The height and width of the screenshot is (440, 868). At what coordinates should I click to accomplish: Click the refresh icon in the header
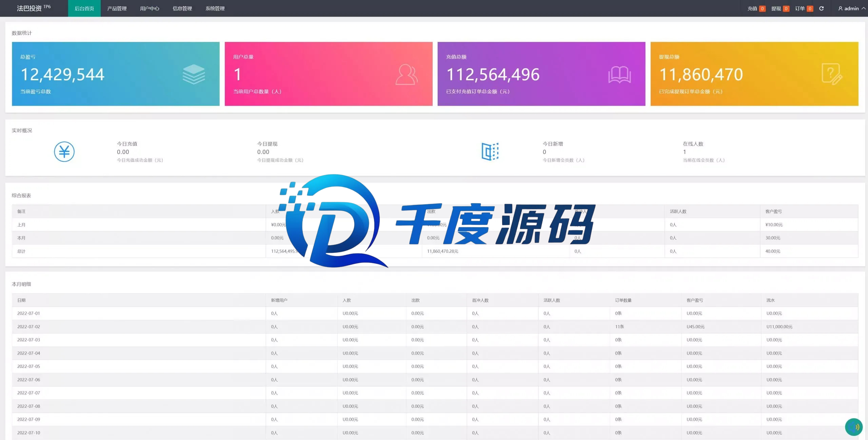pos(821,8)
